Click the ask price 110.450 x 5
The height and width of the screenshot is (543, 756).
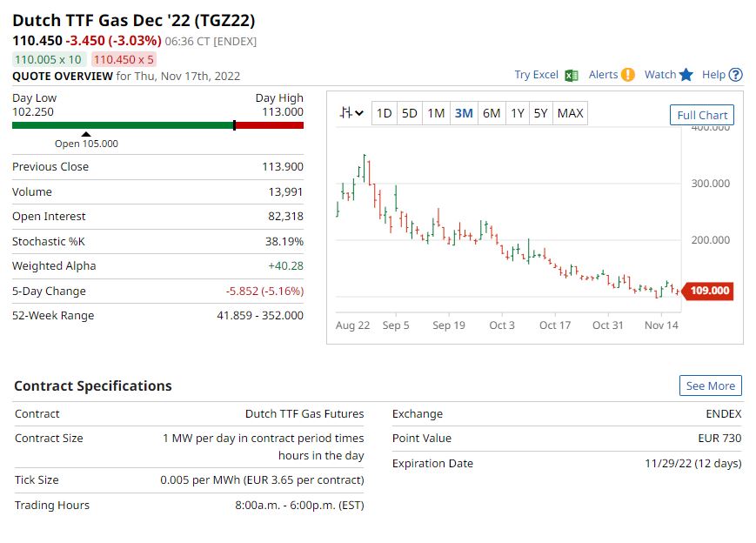124,59
